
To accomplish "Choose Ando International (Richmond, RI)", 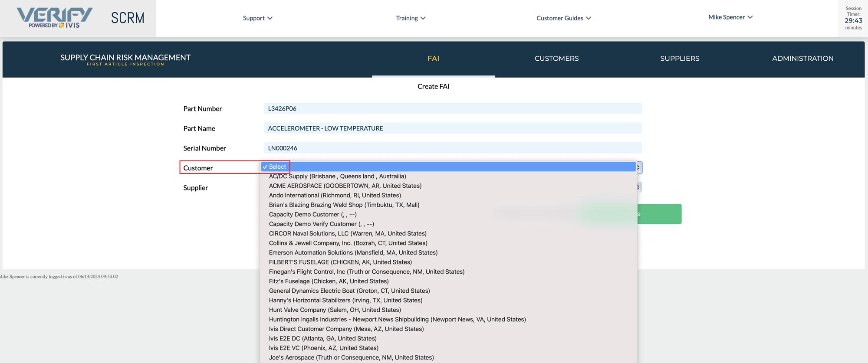I will [x=449, y=195].
